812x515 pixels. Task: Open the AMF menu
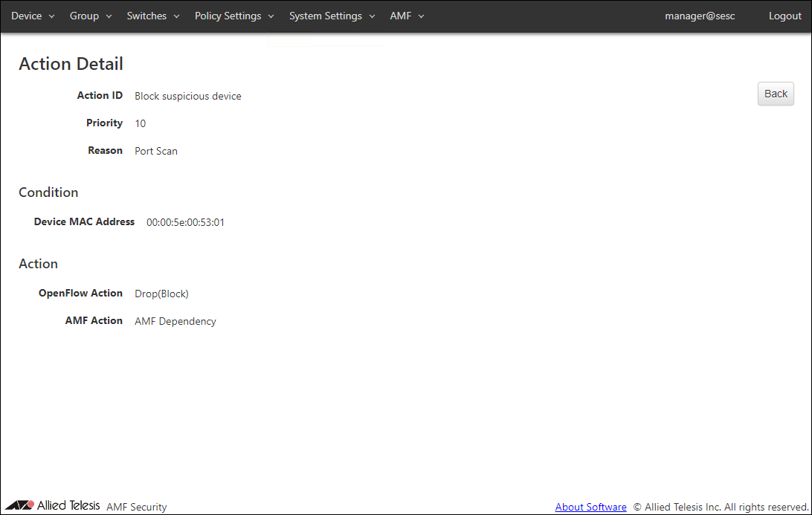pos(407,16)
